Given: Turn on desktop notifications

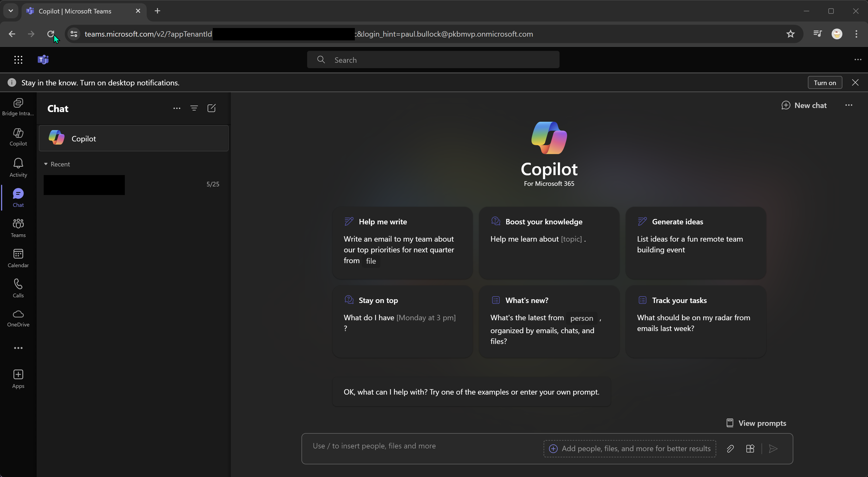Looking at the screenshot, I should pos(825,82).
